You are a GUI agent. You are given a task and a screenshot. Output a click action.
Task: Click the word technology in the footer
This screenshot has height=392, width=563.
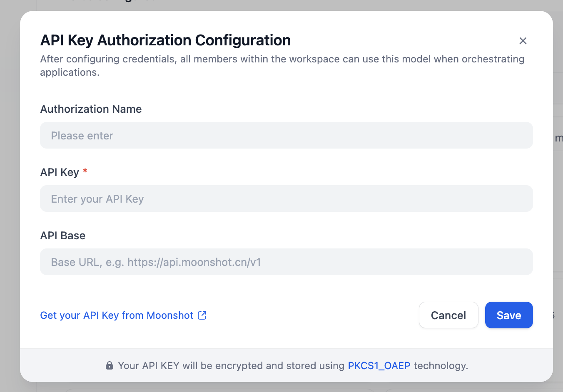click(441, 366)
